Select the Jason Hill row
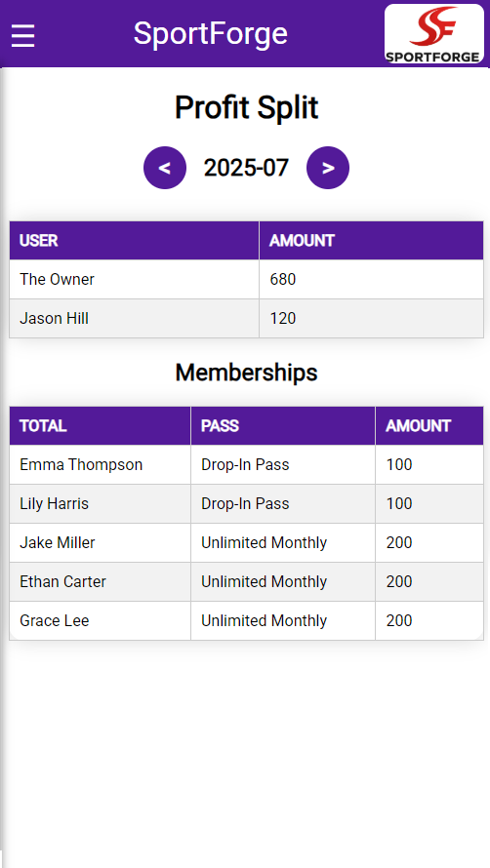Viewport: 490px width, 868px height. coord(246,318)
